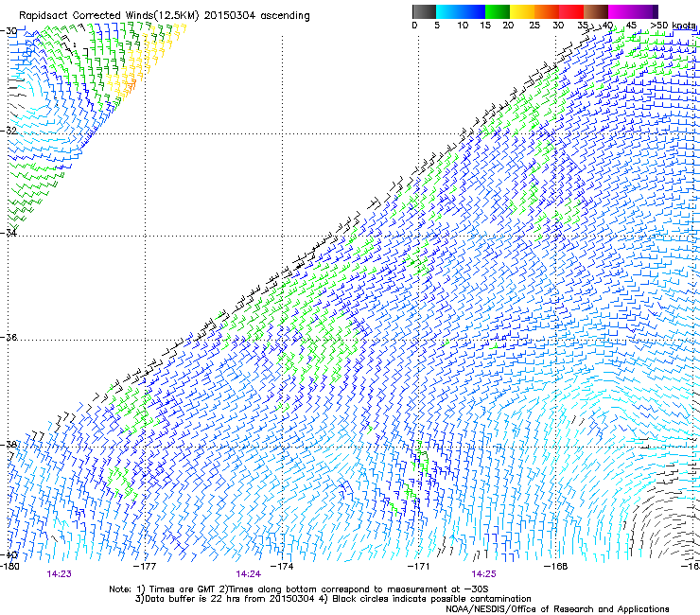
Task: Click the gray 0-5 knots color swatch
Action: click(424, 11)
